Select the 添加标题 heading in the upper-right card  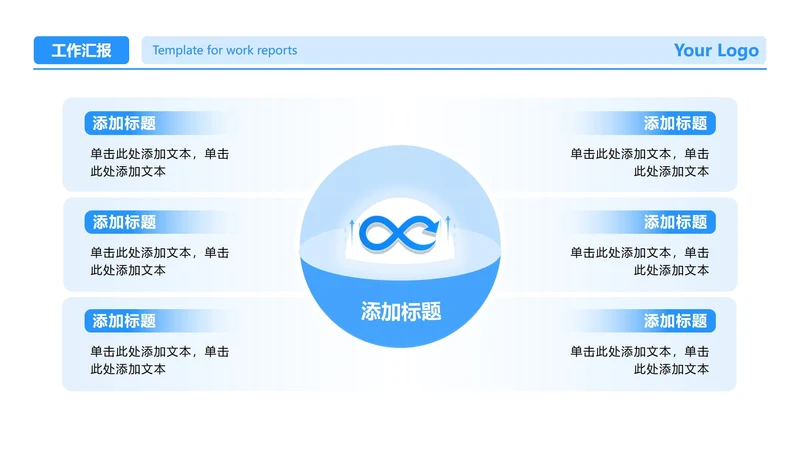[x=675, y=123]
